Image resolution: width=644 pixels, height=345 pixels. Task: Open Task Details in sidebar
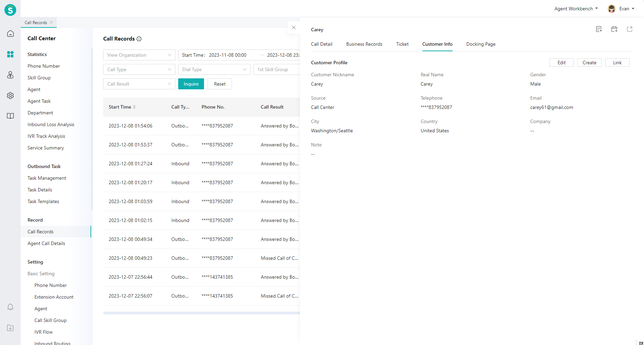40,190
